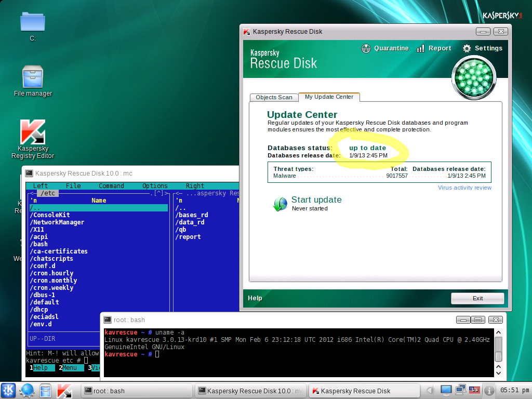Open the KDE start menu launcher
Image resolution: width=532 pixels, height=399 pixels.
click(8, 391)
